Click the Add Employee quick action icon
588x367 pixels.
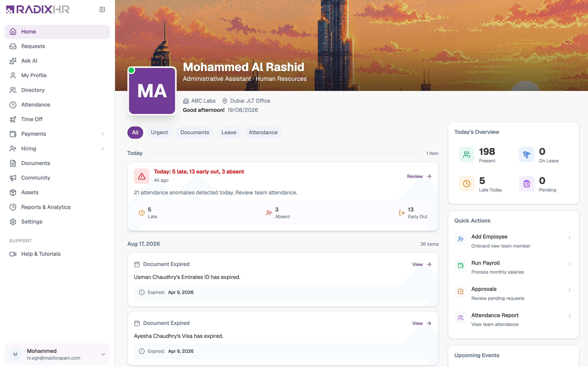tap(460, 239)
